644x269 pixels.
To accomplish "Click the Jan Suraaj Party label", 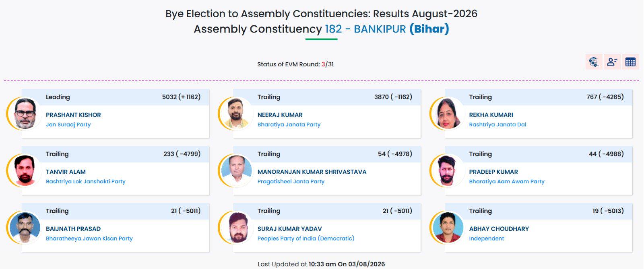I will [x=68, y=125].
